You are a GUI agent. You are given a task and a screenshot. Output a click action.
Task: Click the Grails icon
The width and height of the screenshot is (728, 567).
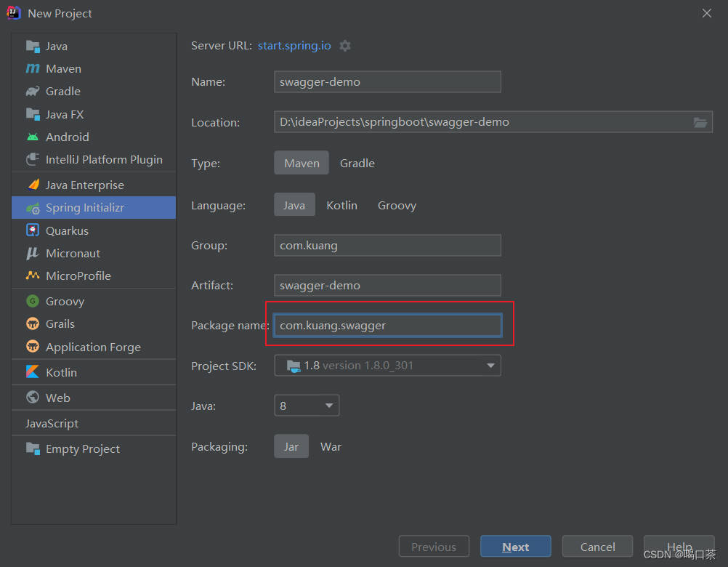point(33,323)
